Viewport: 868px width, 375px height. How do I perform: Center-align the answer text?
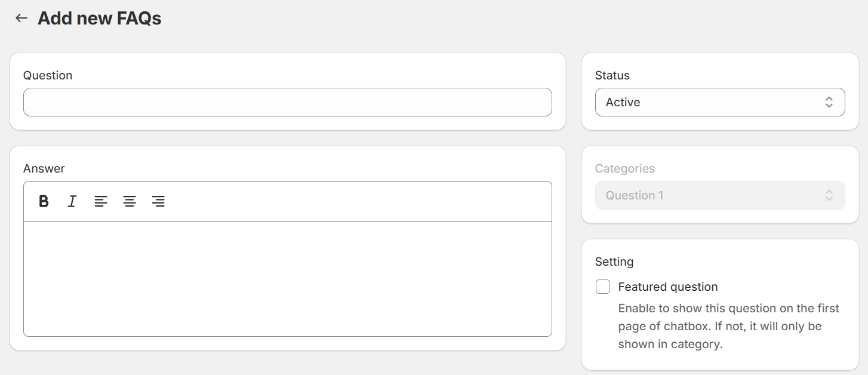(x=130, y=201)
